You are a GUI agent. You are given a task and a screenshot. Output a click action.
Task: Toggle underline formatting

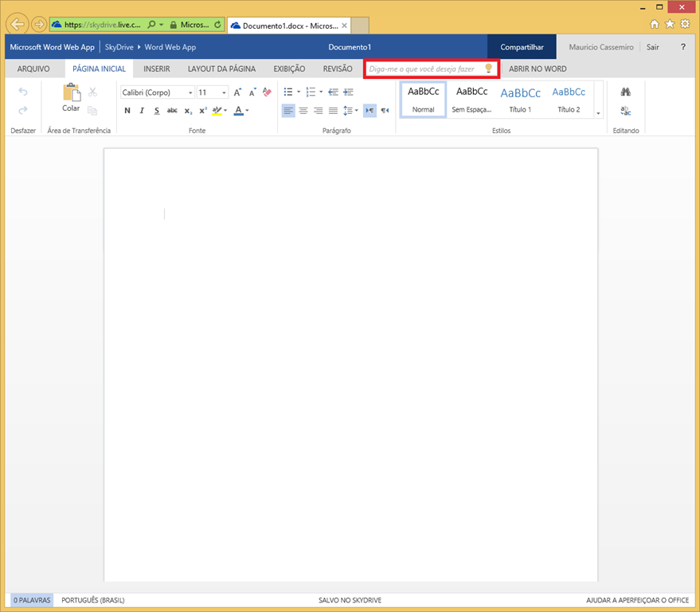point(157,111)
